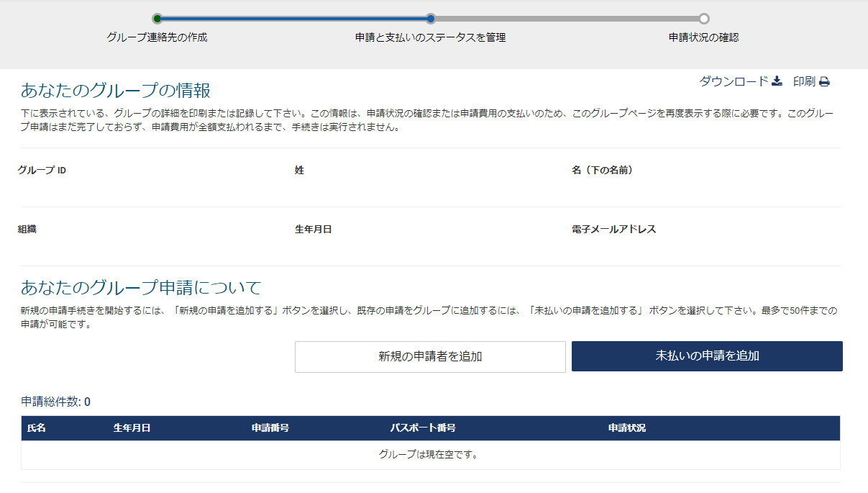Click the printer icon beside 印刷
This screenshot has width=868, height=493.
824,81
